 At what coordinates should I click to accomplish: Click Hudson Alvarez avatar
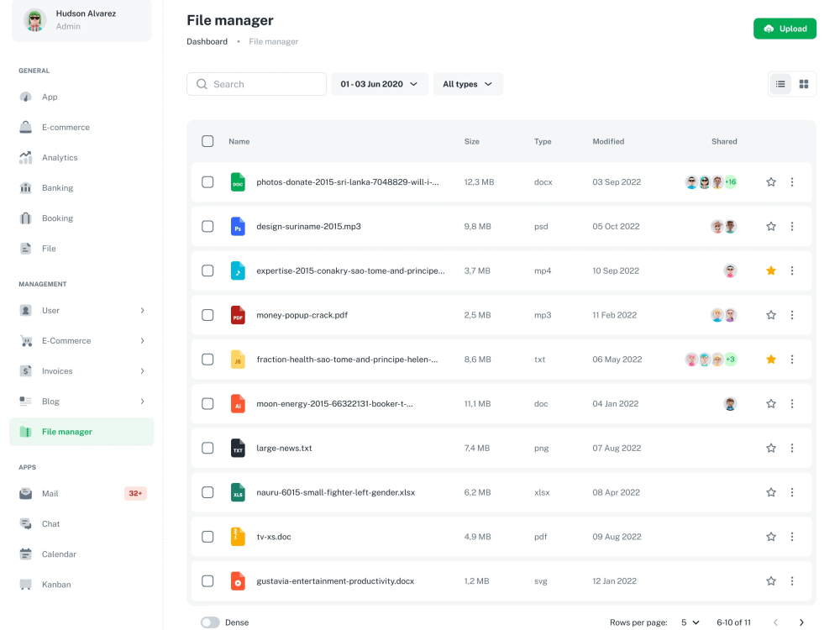[34, 20]
